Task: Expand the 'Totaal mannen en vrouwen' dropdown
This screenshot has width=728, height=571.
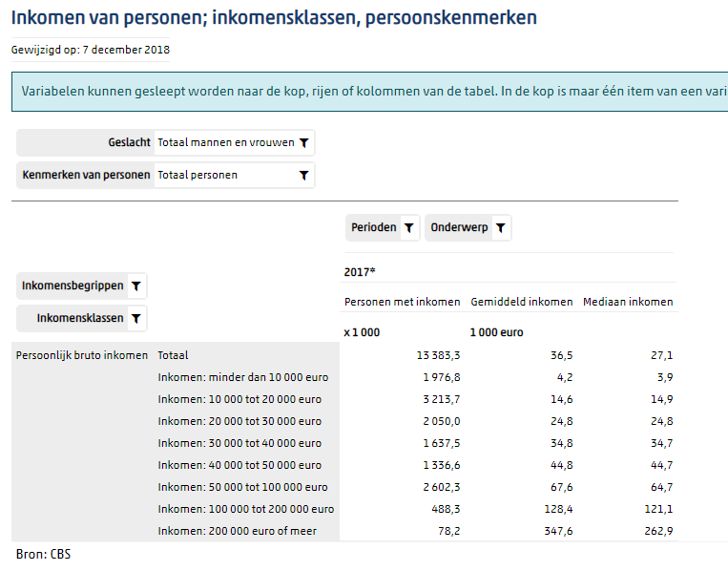Action: 226,142
